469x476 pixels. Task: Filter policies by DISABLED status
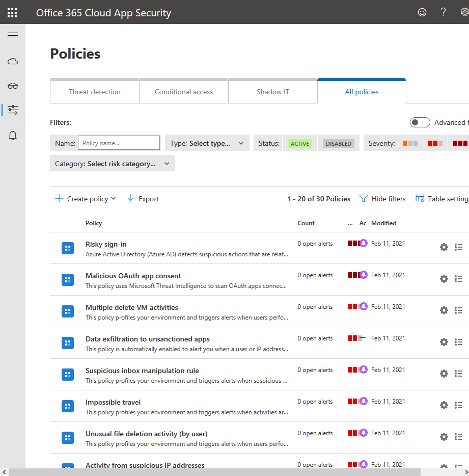pos(339,144)
